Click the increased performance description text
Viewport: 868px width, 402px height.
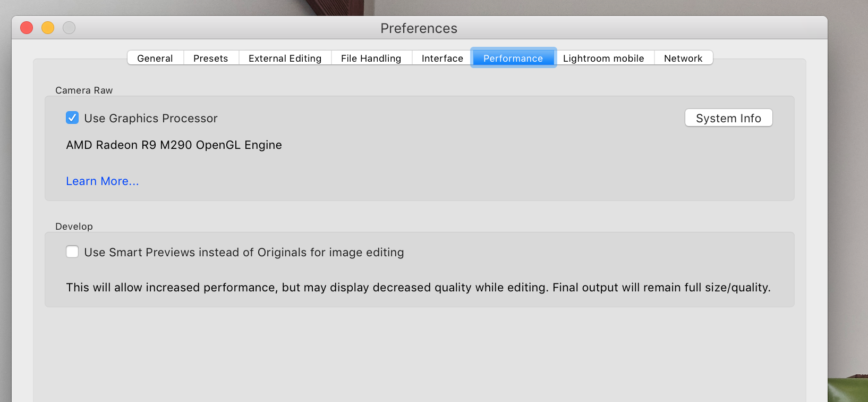(418, 288)
